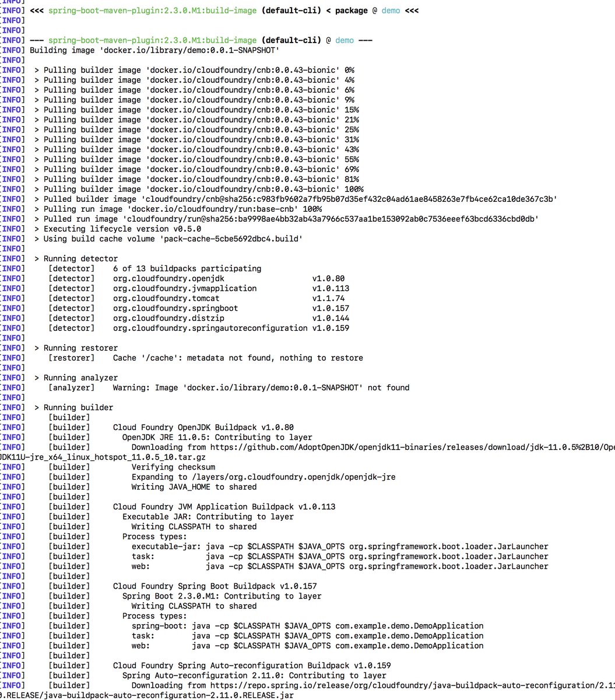This screenshot has width=615, height=700.
Task: Click 'Executable JAR: Contributing to layer'
Action: (208, 516)
